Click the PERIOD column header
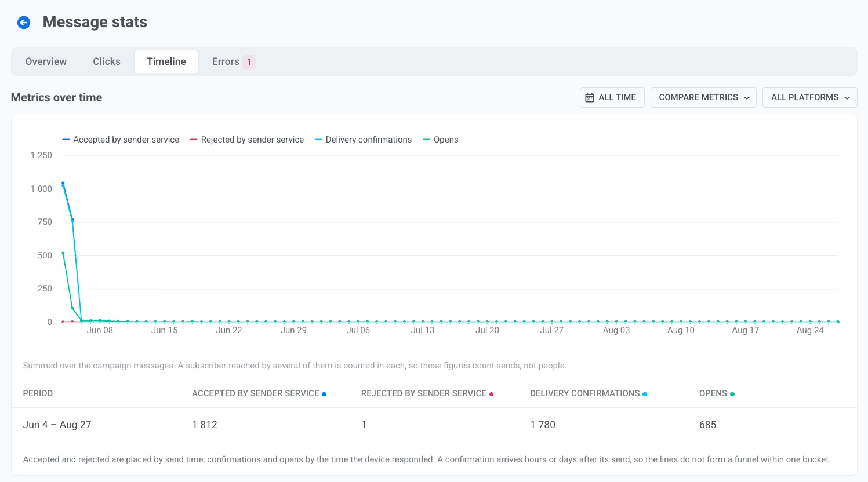Viewport: 868px width, 482px height. (x=38, y=393)
